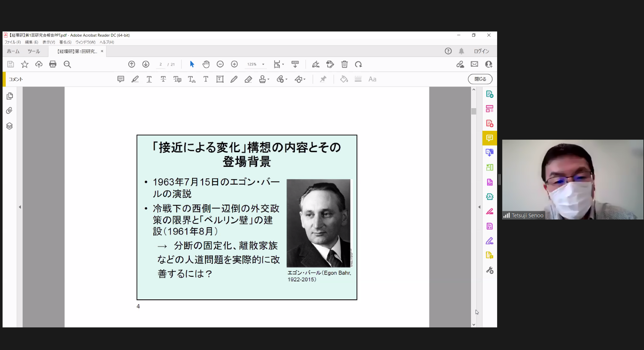This screenshot has height=350, width=644.
Task: Open the zoom level dropdown at 125%
Action: 263,64
